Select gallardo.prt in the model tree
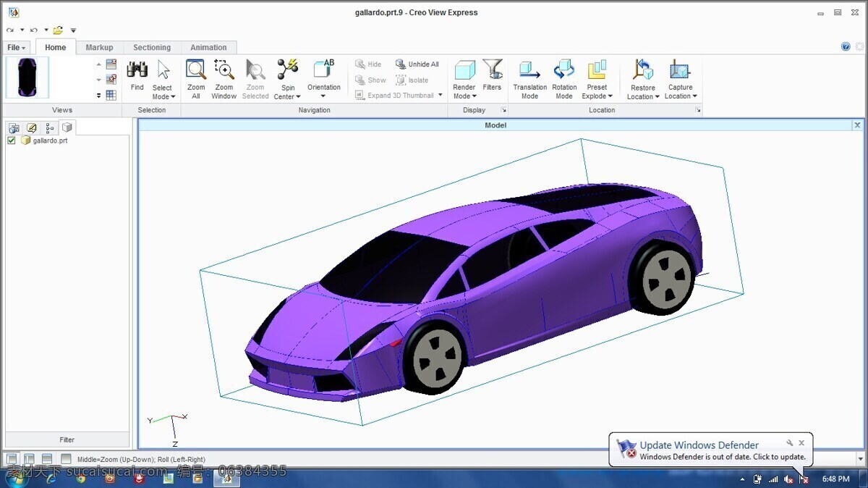Viewport: 868px width, 488px height. (x=50, y=140)
